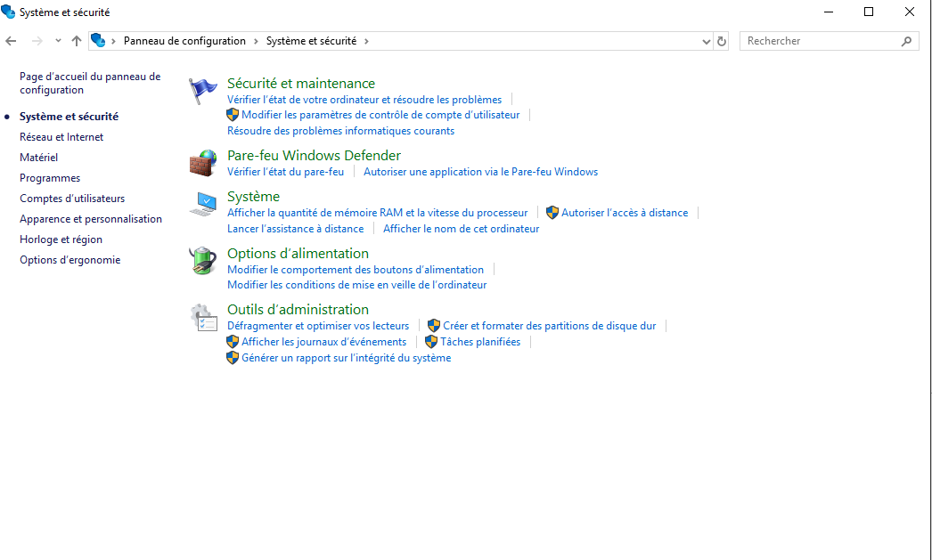Screen dimensions: 932x560
Task: Click Défragmenter et optimiser vos lecteurs
Action: pos(318,326)
